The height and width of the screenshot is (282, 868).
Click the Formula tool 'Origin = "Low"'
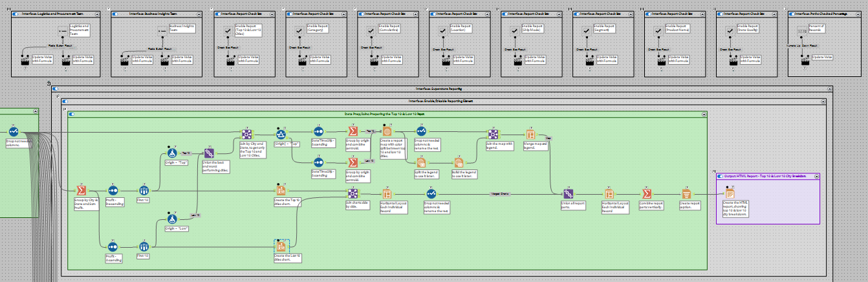(173, 220)
